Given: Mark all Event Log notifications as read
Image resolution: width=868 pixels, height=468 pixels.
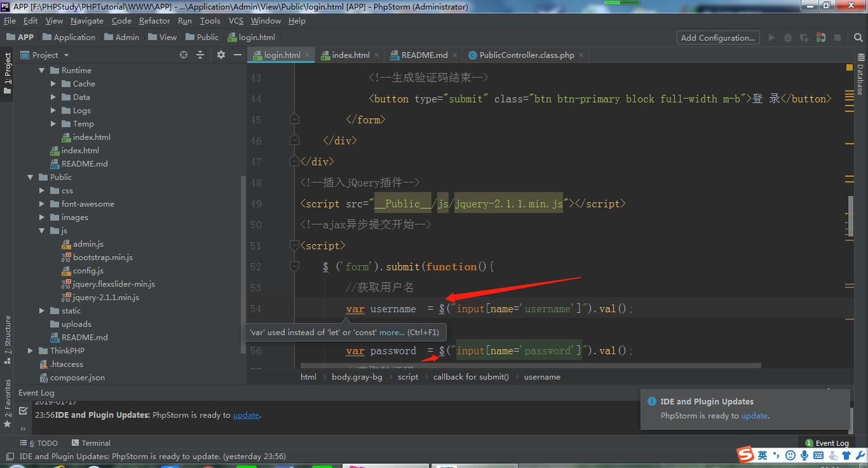Looking at the screenshot, I should (23, 411).
